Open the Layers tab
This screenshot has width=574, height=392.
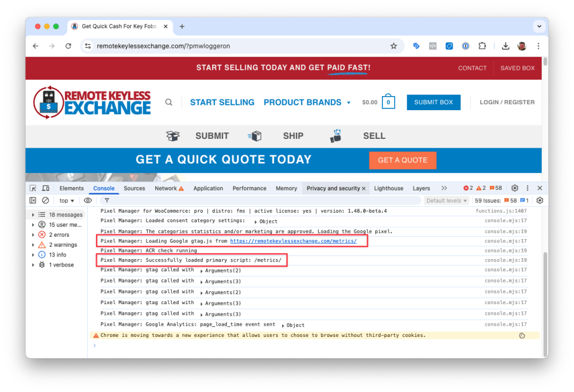tap(421, 188)
